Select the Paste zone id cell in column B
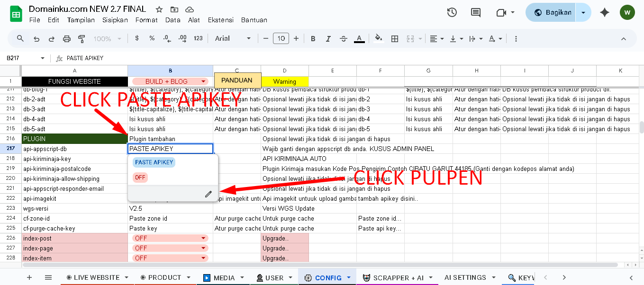Viewport: 644px width, 285px height. click(170, 218)
